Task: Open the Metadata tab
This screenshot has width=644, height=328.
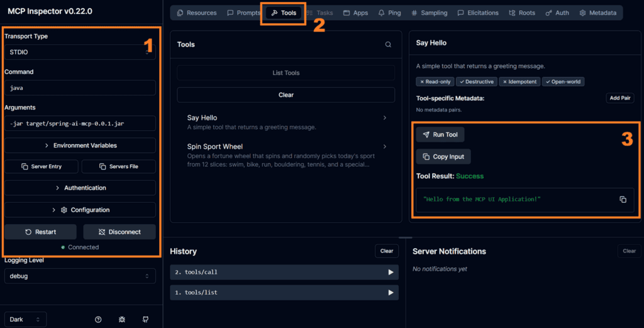Action: [598, 13]
